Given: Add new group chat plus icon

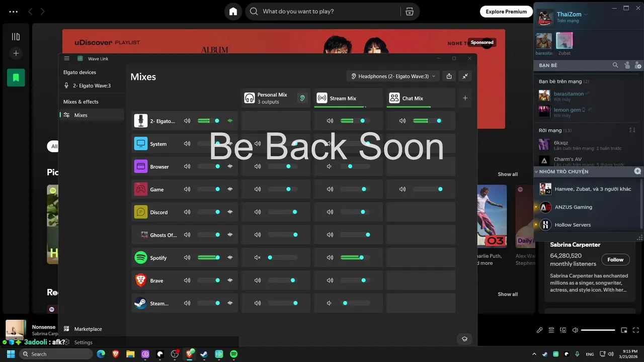Looking at the screenshot, I should pyautogui.click(x=637, y=171).
